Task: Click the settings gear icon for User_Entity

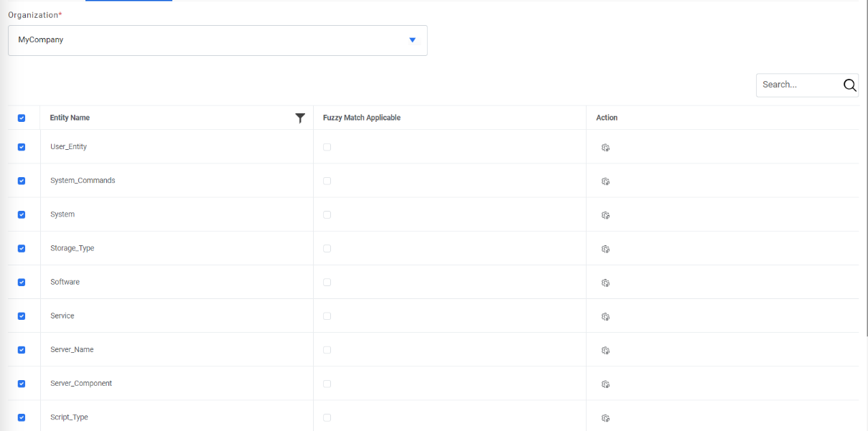Action: [x=605, y=148]
